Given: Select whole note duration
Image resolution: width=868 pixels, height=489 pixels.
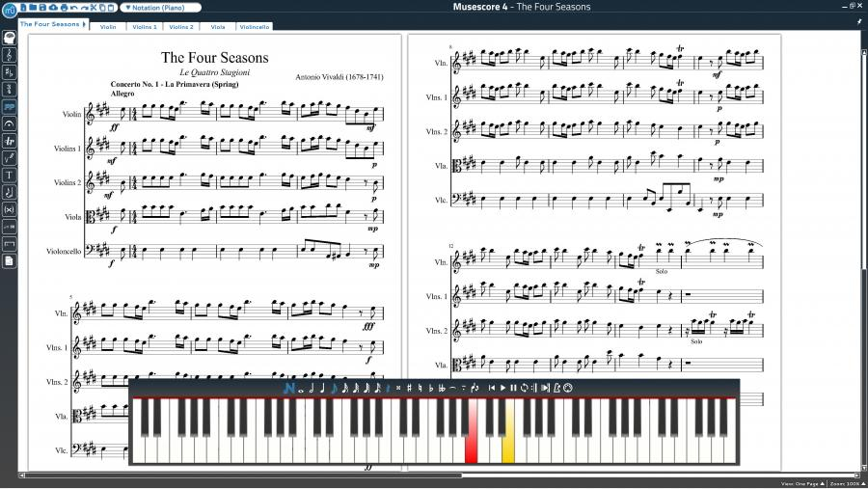Looking at the screenshot, I should (x=301, y=391).
